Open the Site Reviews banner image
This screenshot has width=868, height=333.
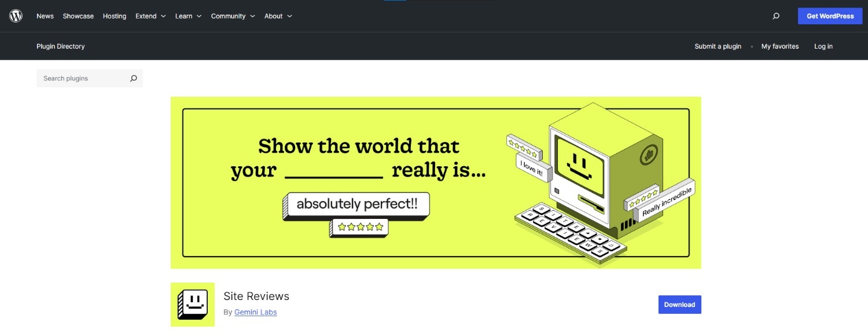pos(436,182)
